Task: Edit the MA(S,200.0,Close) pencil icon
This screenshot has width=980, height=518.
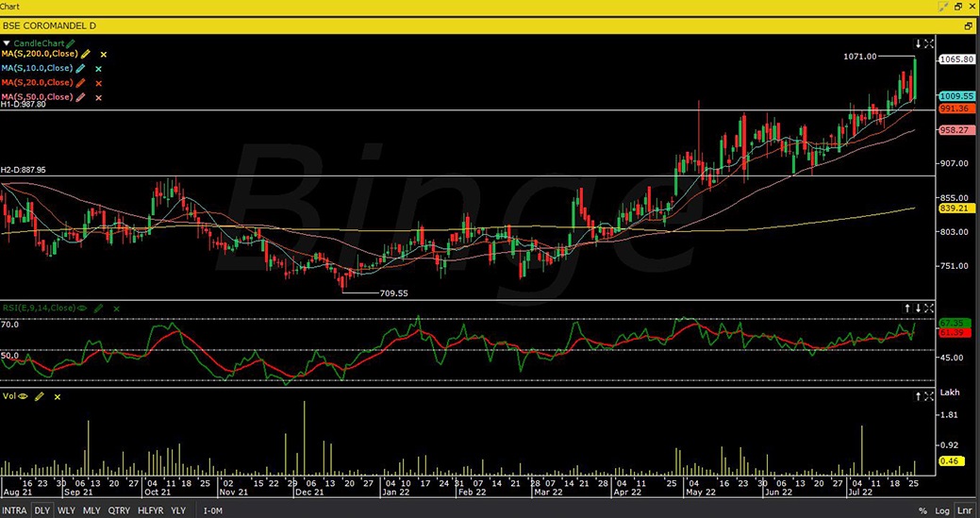Action: tap(86, 55)
